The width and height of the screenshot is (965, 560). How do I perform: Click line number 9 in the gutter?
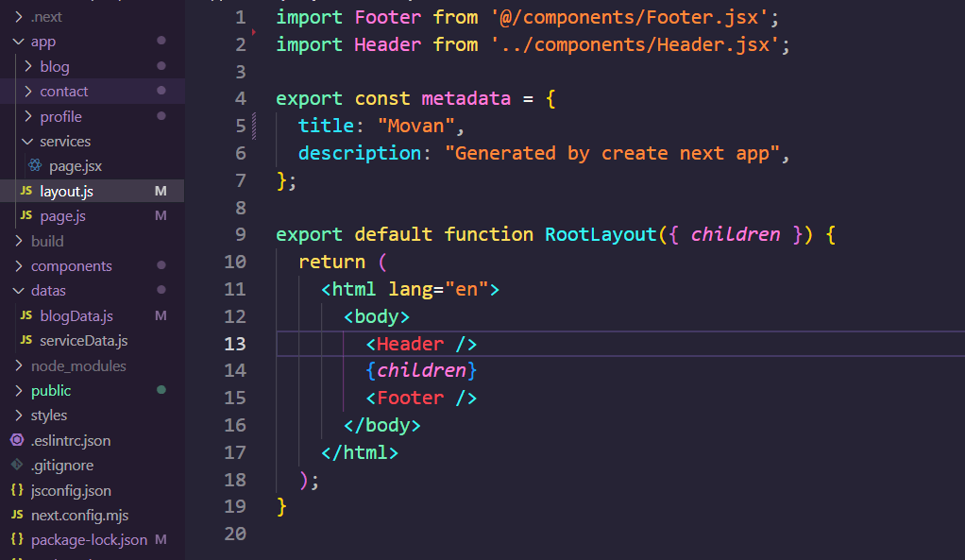pyautogui.click(x=241, y=234)
